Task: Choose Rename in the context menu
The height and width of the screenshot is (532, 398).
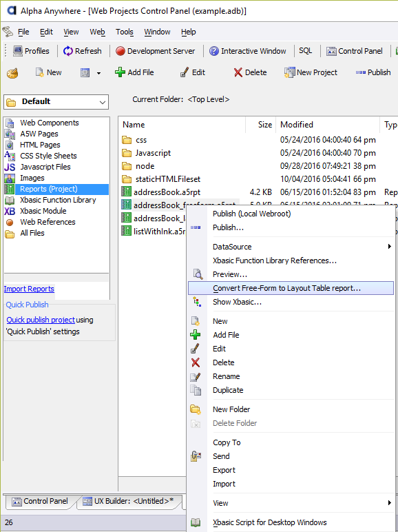Action: (226, 376)
